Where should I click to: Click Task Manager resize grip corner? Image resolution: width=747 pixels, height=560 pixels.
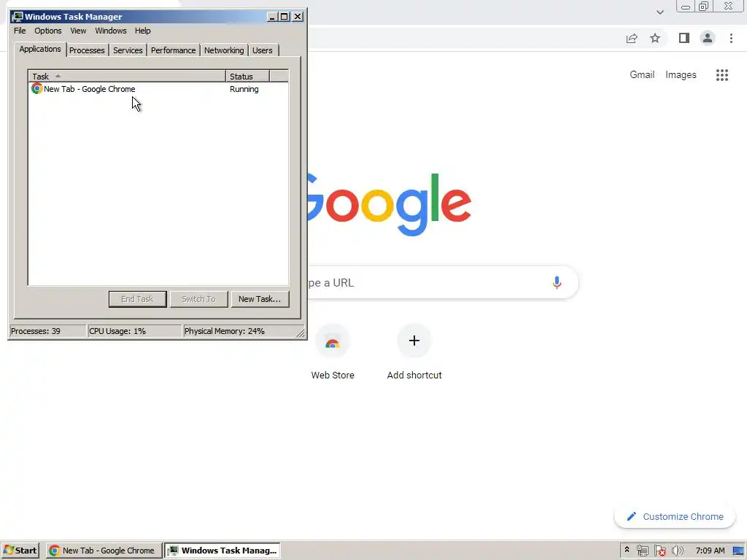[x=301, y=332]
